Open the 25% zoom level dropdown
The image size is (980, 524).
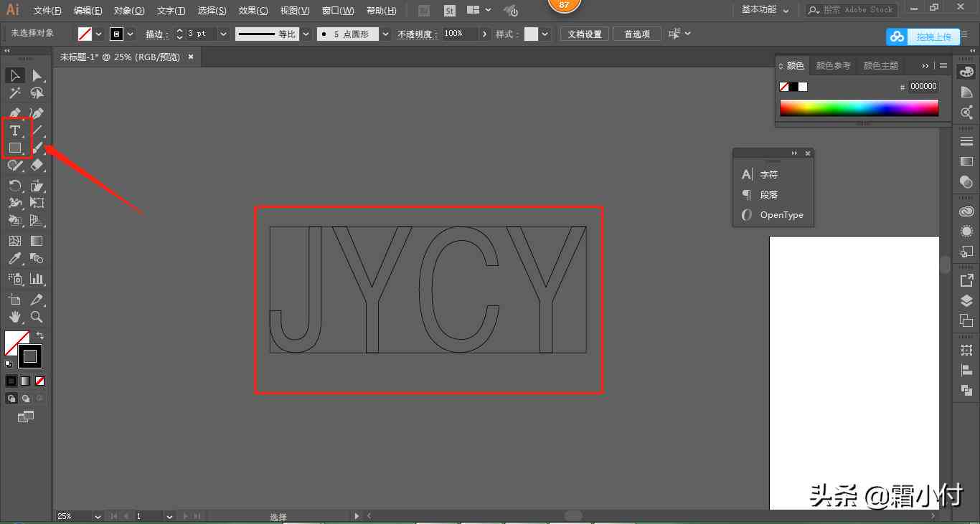point(98,516)
